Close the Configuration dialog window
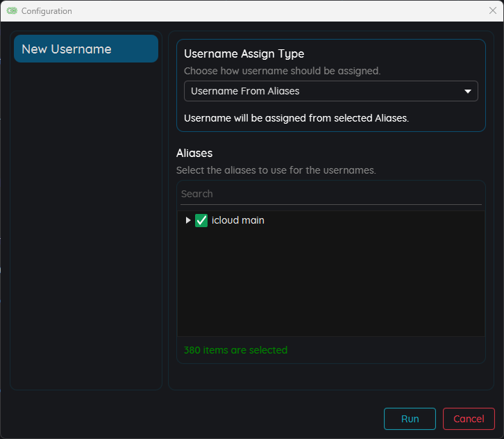The height and width of the screenshot is (439, 504). (492, 11)
